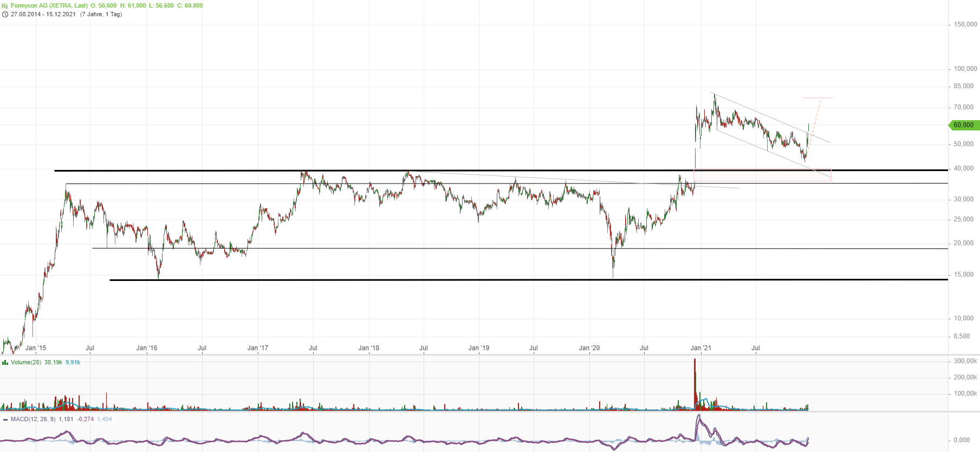
Task: Click the Jan '15 time axis label
Action: pyautogui.click(x=36, y=348)
